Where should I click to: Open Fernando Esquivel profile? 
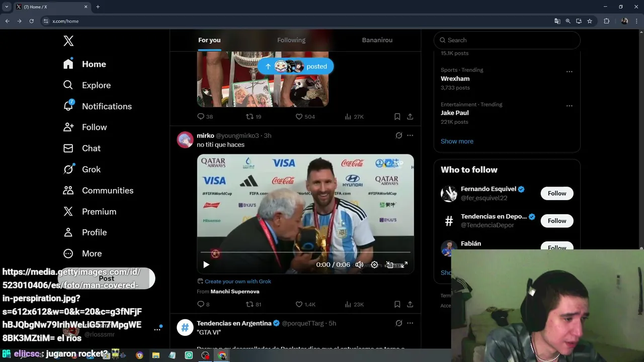(489, 189)
